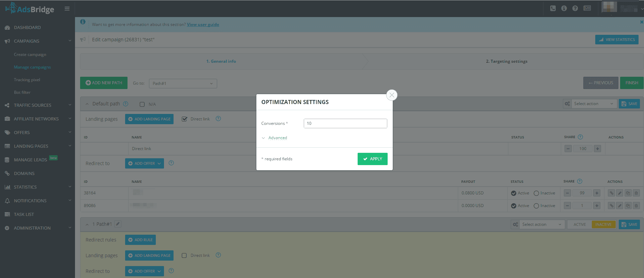Viewport: 644px width, 278px height.
Task: Toggle the sidebar hamburger menu
Action: click(67, 9)
